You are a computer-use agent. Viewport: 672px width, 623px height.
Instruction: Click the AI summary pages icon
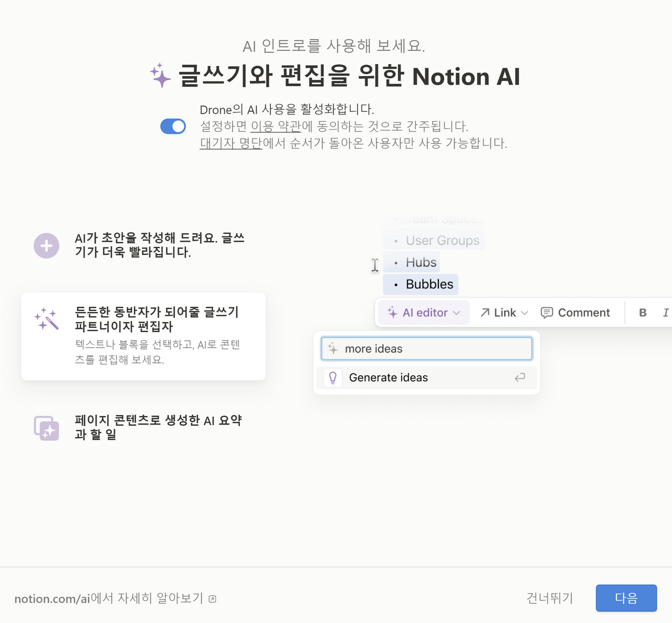point(46,428)
